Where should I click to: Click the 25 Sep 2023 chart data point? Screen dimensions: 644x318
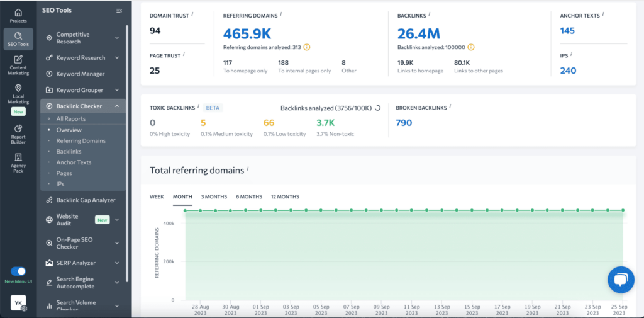[x=623, y=210]
